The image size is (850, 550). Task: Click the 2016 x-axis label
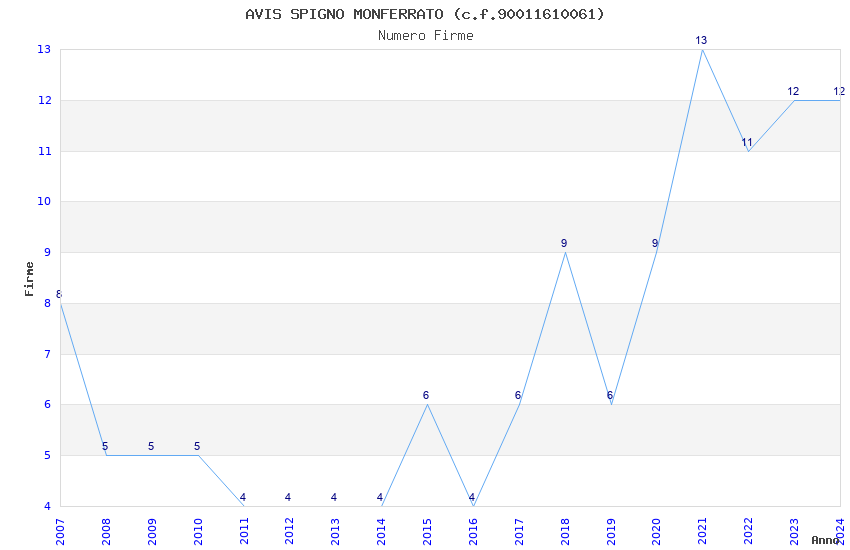point(473,532)
